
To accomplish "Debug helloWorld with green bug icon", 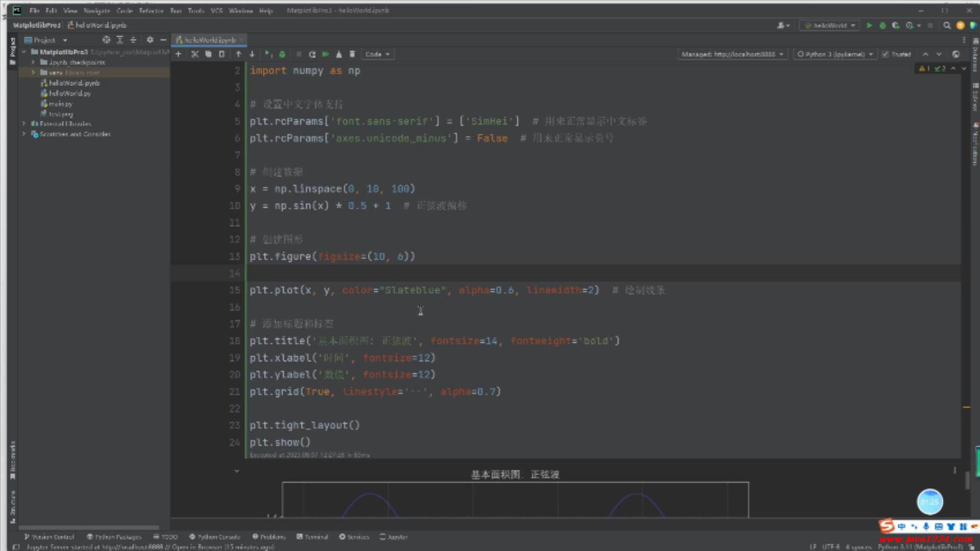I will (883, 26).
